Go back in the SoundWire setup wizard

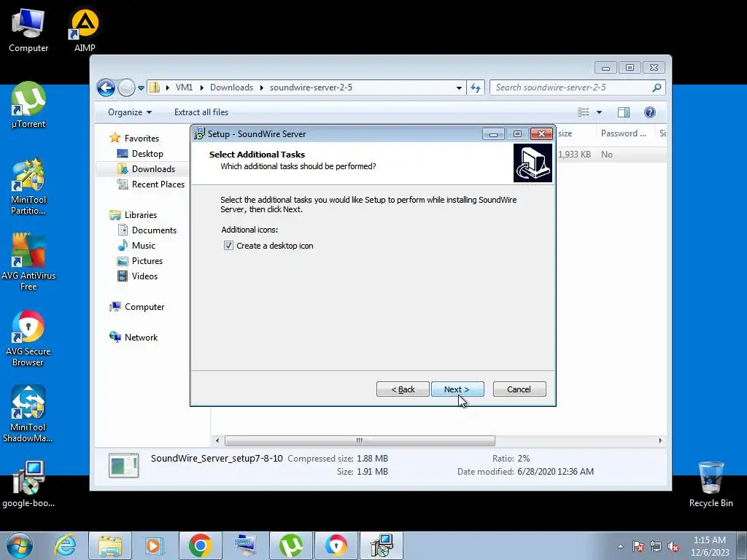(x=403, y=389)
